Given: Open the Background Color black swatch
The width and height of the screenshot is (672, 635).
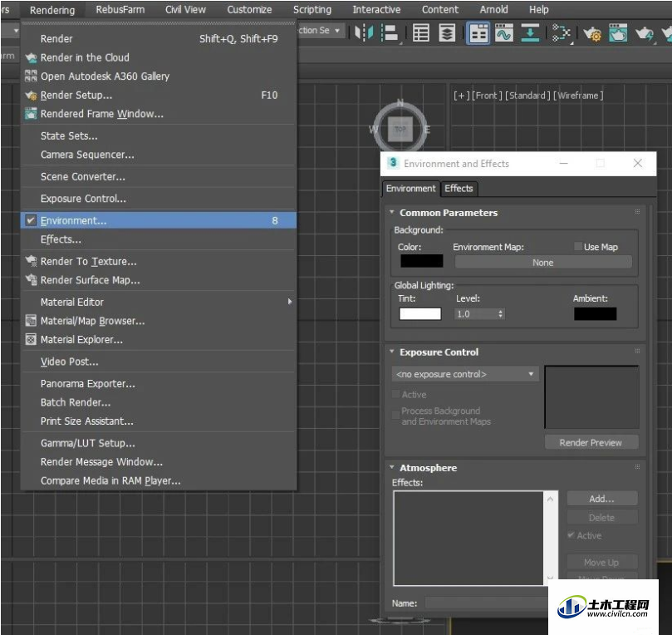Looking at the screenshot, I should (x=422, y=261).
